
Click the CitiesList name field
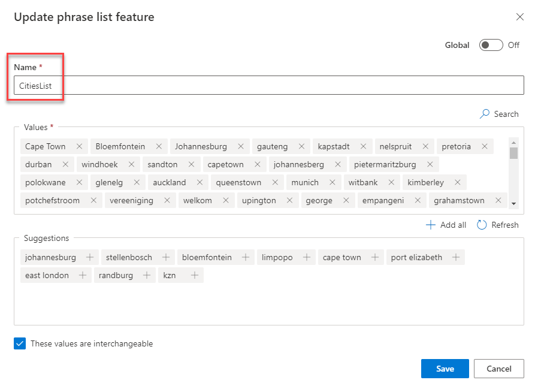tap(268, 85)
